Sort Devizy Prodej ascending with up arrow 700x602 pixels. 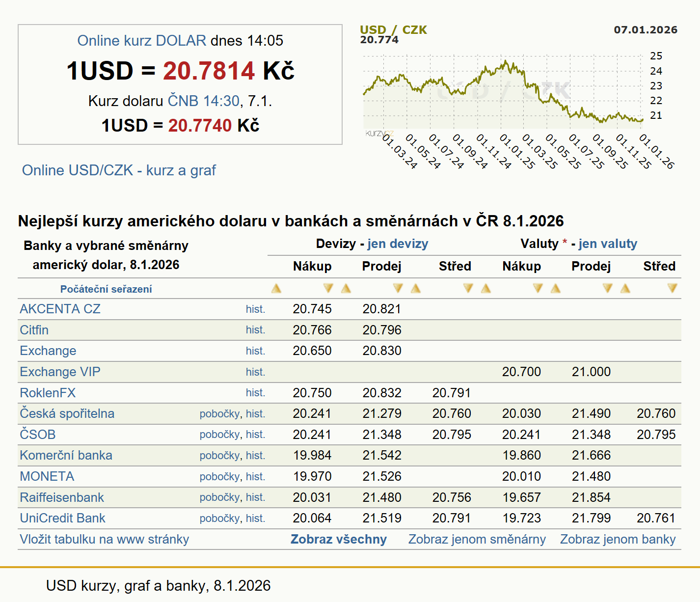point(346,288)
